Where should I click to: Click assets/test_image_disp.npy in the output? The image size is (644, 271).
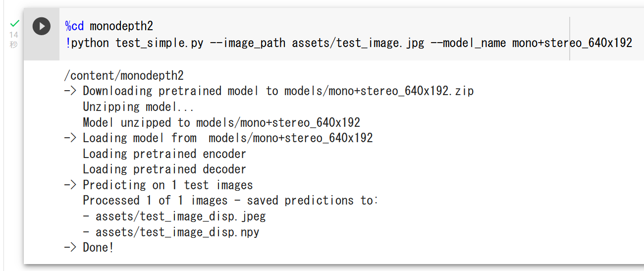(177, 232)
